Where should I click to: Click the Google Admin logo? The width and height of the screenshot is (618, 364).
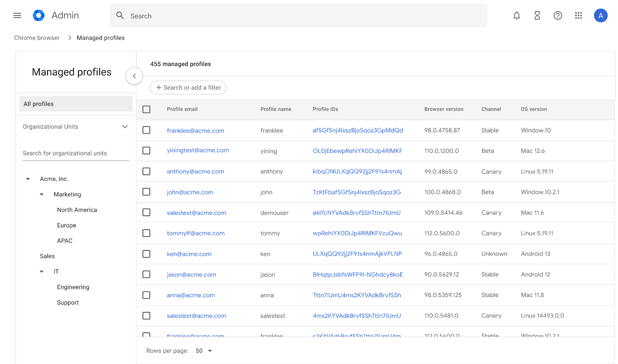[39, 15]
